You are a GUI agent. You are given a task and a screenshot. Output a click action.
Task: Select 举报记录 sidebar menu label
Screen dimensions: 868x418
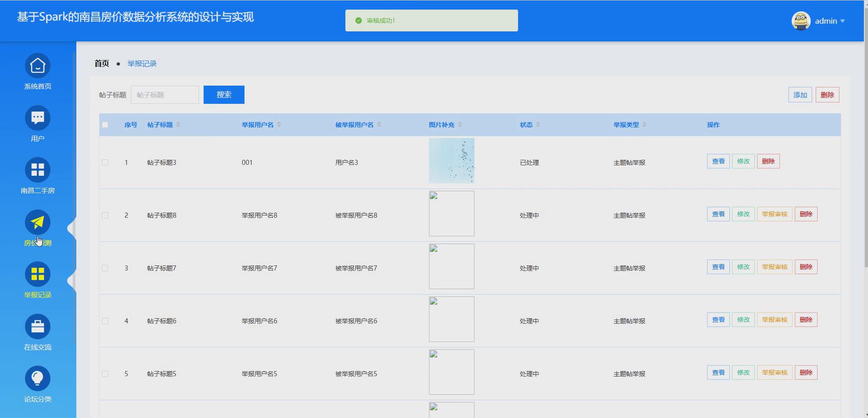(38, 295)
